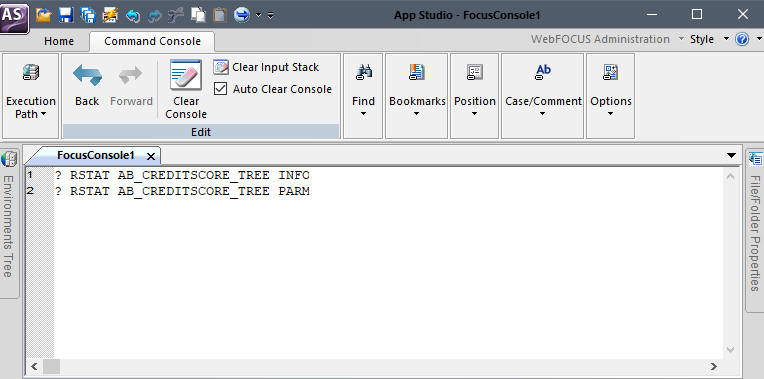Click the Save icon in quick access toolbar
Image resolution: width=764 pixels, height=379 pixels.
point(66,15)
